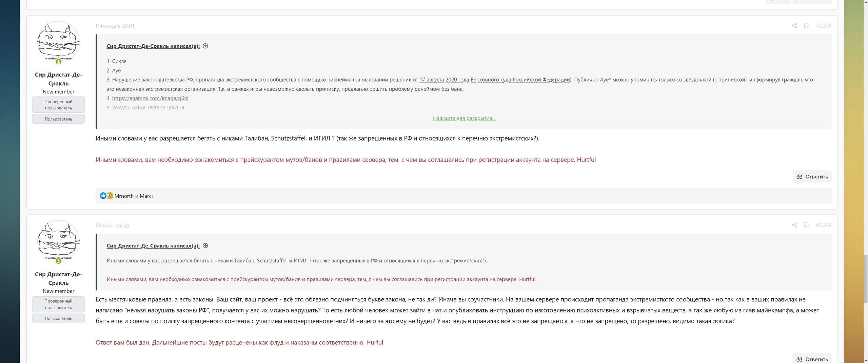
Task: Click the like reaction icon under first post
Action: click(103, 196)
